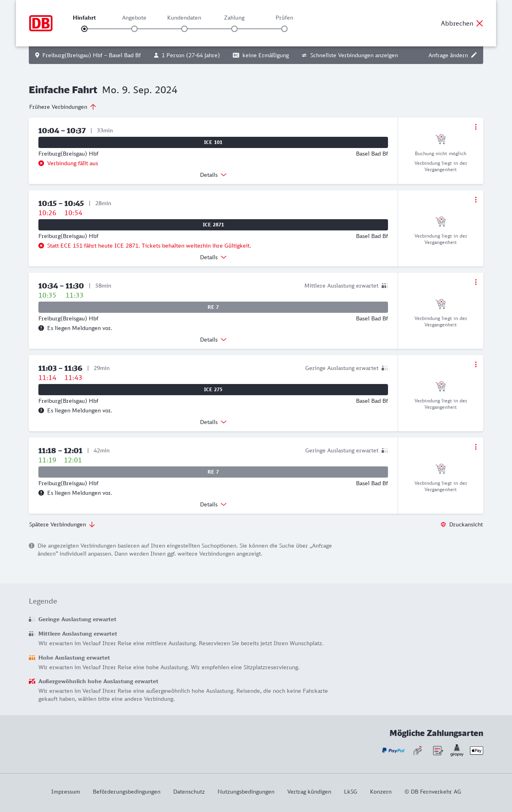Click the Apple Pay icon
This screenshot has width=512, height=812.
[x=476, y=750]
